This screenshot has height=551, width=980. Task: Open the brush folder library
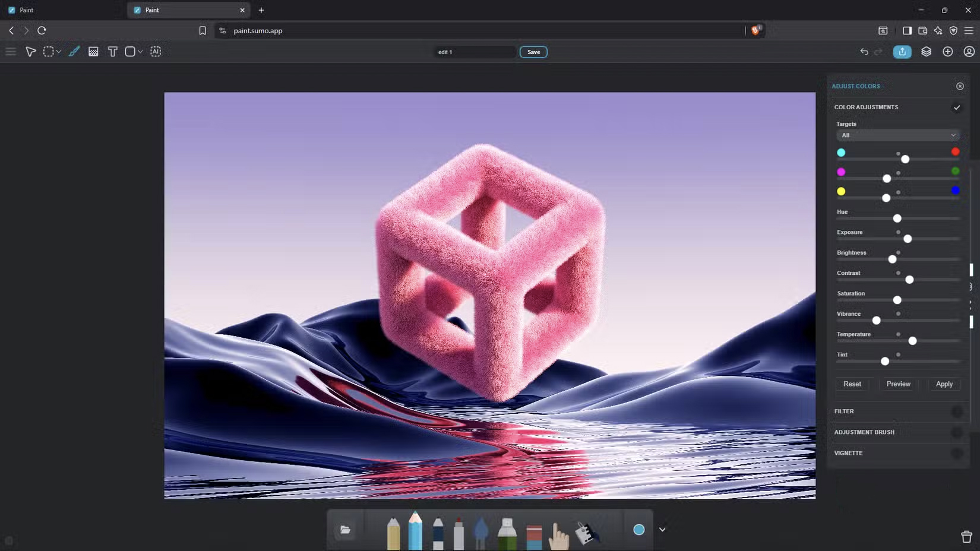345,530
